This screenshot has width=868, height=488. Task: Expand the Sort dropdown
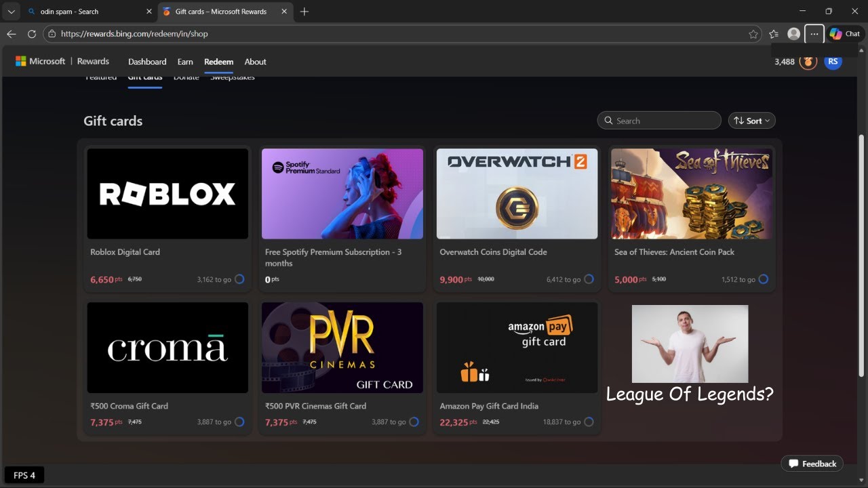[751, 121]
